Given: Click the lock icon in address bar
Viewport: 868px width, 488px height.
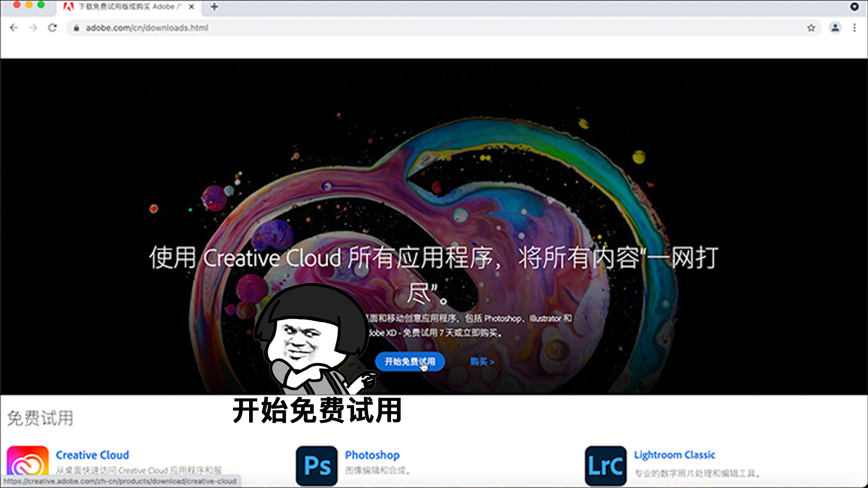Looking at the screenshot, I should [x=76, y=28].
